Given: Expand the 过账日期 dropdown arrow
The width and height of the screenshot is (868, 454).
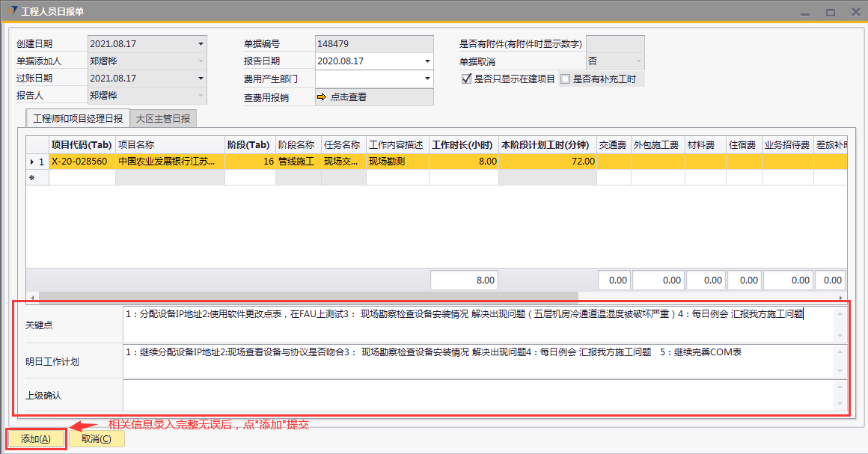Looking at the screenshot, I should 200,79.
